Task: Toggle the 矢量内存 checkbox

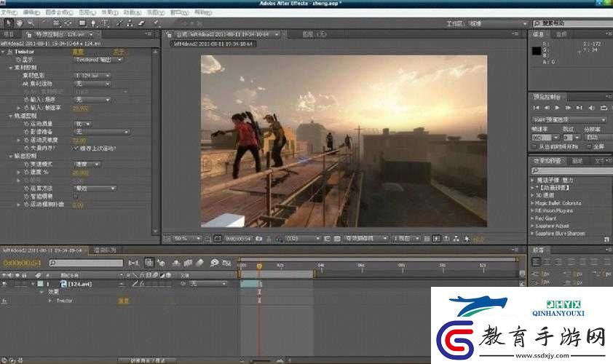Action: (76, 149)
